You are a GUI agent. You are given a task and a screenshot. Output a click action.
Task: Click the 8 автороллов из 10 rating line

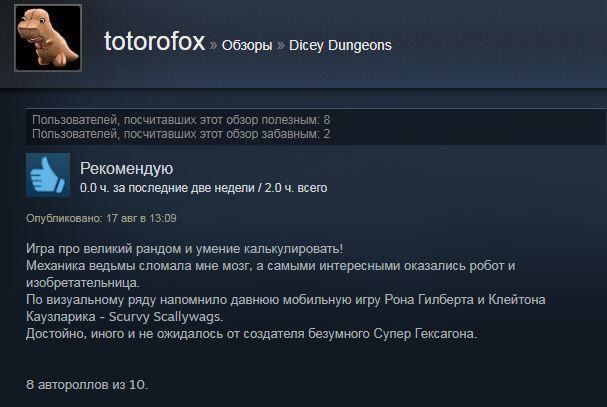pos(87,385)
